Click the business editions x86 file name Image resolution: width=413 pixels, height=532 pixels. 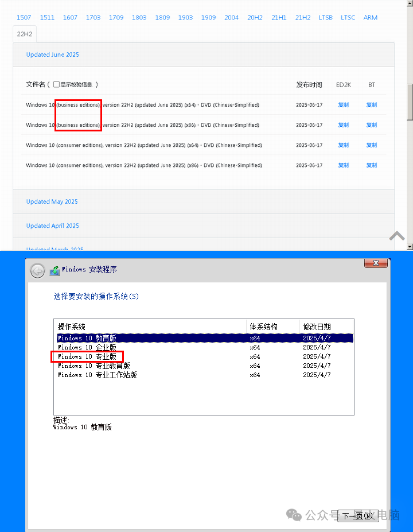point(142,125)
